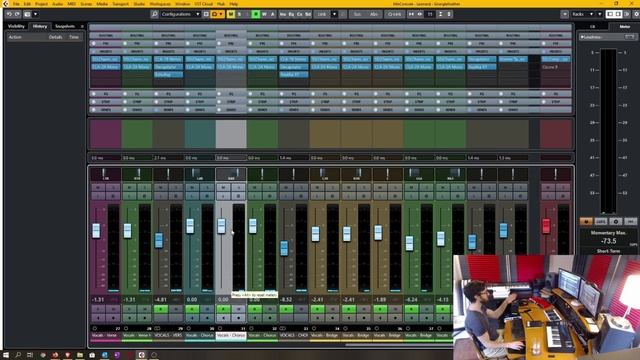Expand the Loudness section in Meter panel
Viewport: 640px width, 360px height.
pos(582,37)
